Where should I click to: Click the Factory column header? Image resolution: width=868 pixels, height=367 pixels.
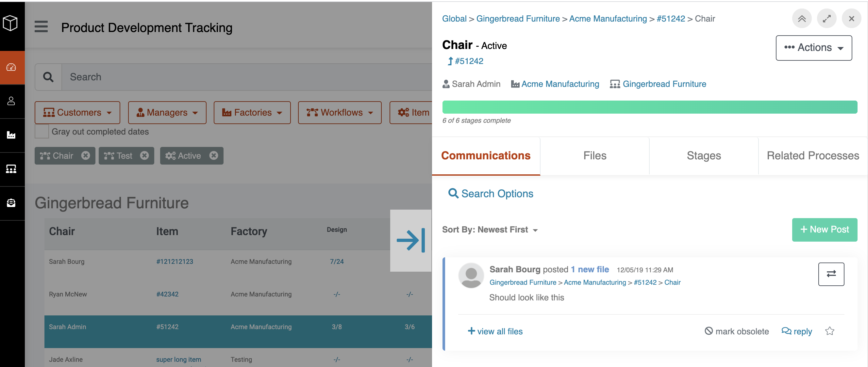(x=249, y=231)
